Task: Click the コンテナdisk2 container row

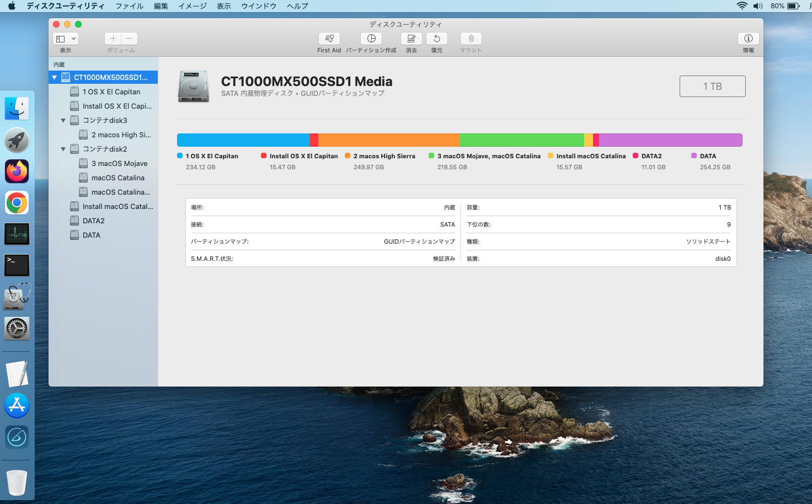Action: coord(103,149)
